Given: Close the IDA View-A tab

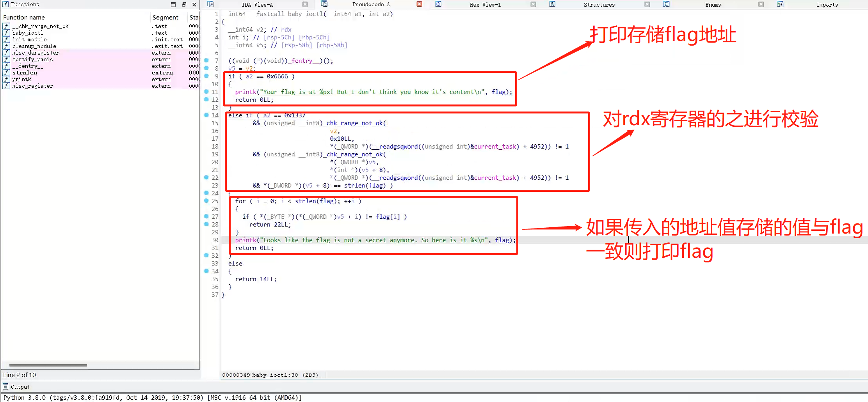Looking at the screenshot, I should click(305, 4).
